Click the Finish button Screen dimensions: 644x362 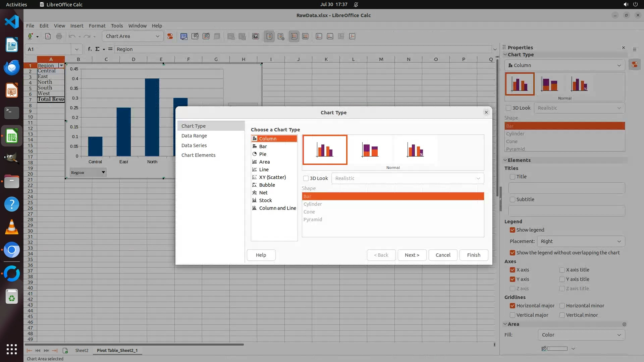[x=474, y=255]
